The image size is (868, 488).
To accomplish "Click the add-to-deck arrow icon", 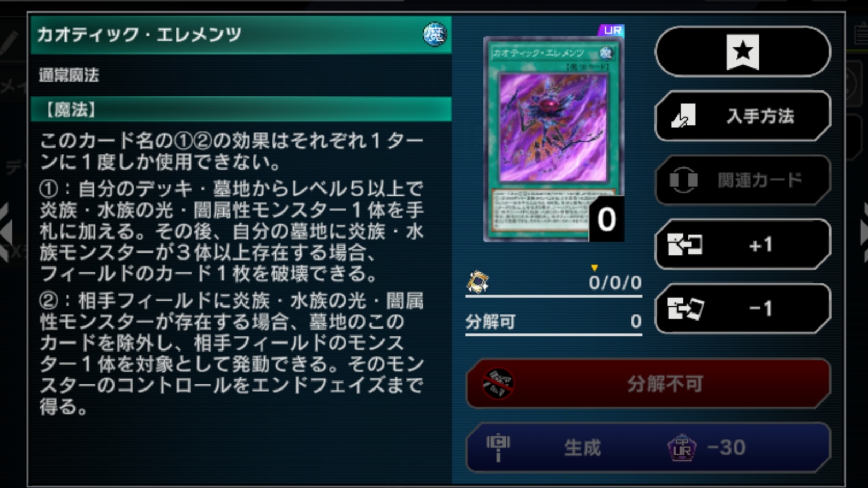I will pyautogui.click(x=684, y=245).
